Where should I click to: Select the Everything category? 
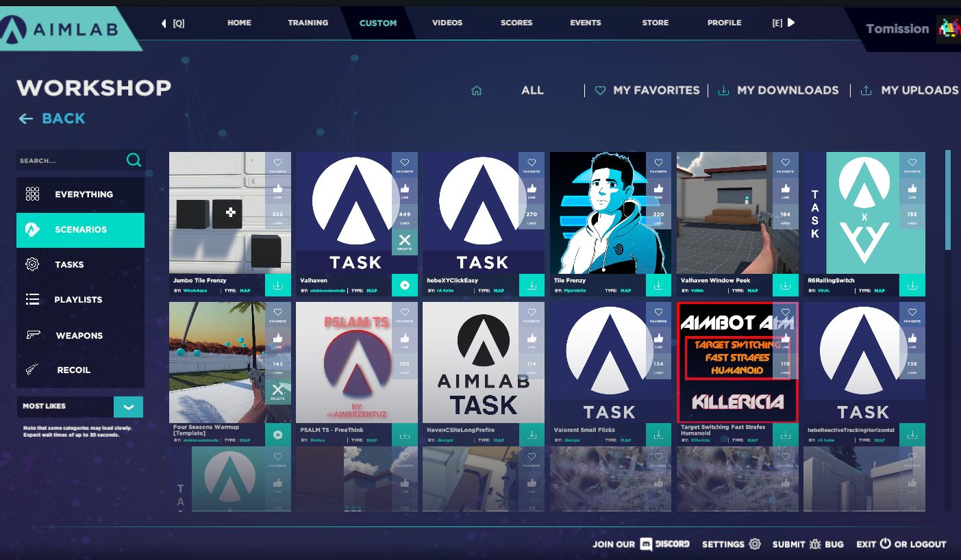(80, 194)
